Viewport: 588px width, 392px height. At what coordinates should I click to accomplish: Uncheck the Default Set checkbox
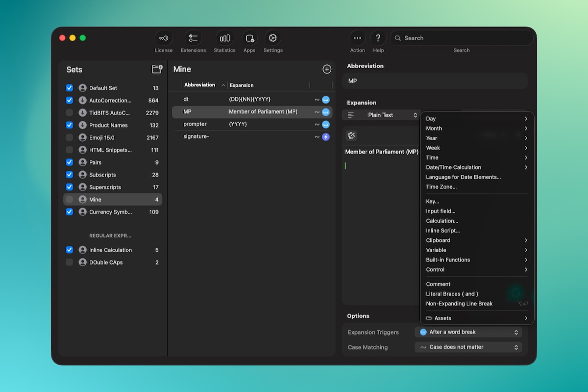tap(70, 88)
